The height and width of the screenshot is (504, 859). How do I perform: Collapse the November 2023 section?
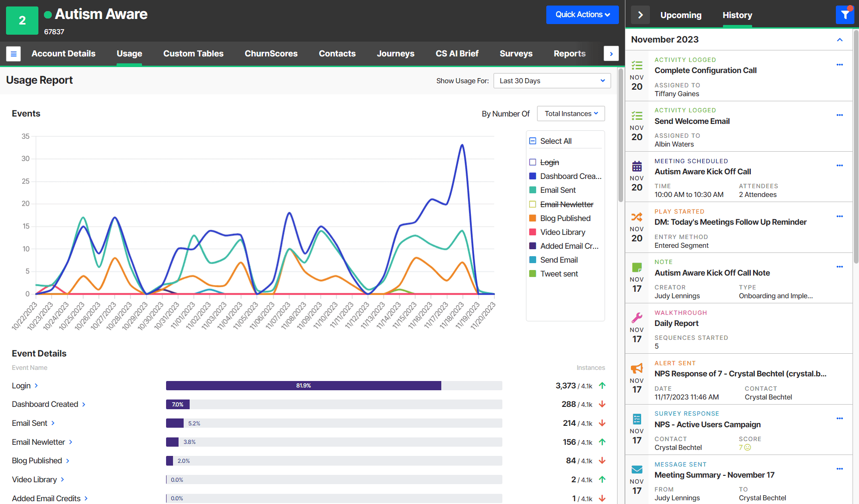pos(840,40)
